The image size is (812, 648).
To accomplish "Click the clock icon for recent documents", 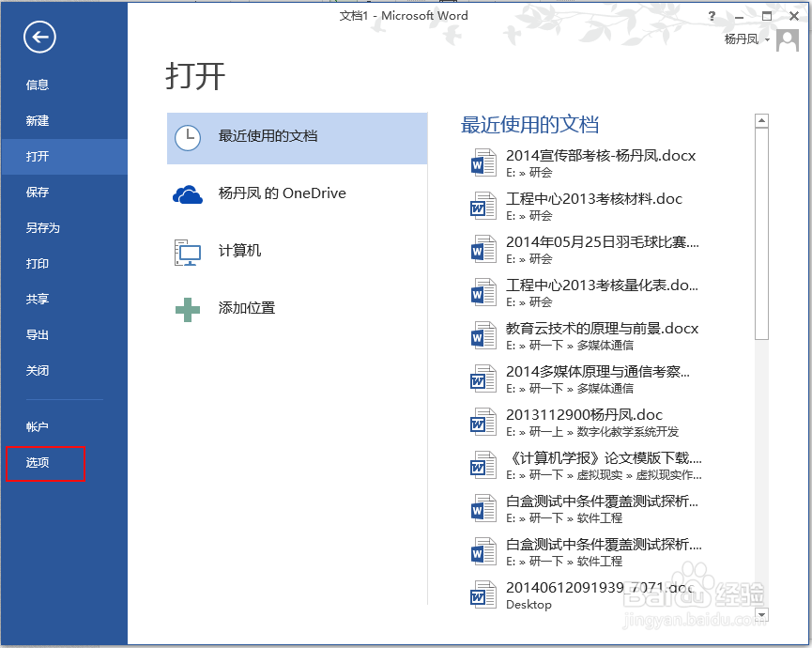I will click(x=188, y=138).
